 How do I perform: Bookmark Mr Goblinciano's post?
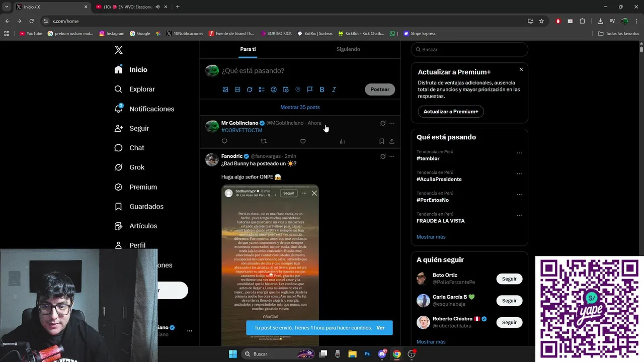tap(382, 141)
